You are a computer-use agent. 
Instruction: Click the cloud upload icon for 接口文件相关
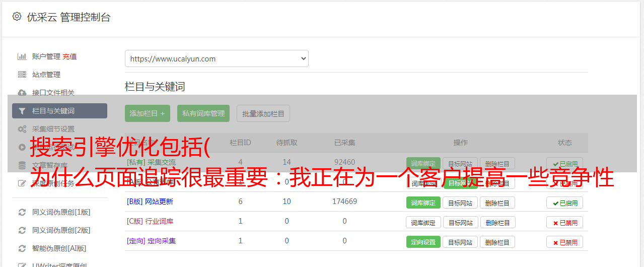22,93
